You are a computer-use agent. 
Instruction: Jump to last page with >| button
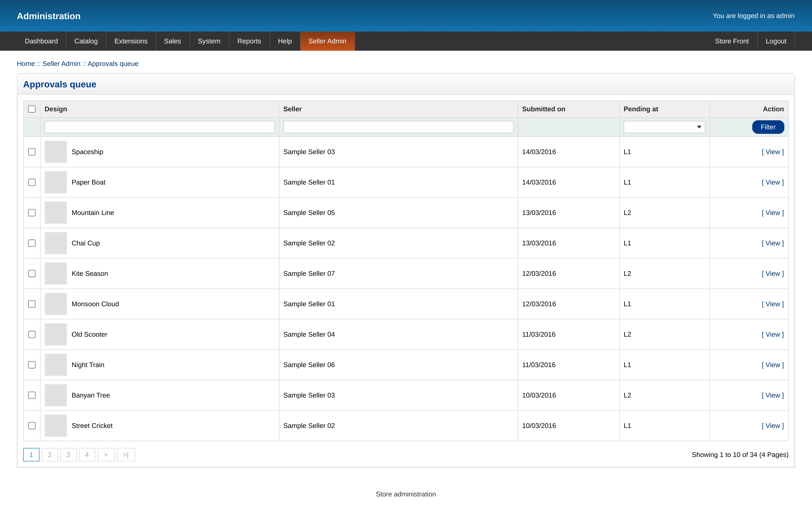[126, 455]
